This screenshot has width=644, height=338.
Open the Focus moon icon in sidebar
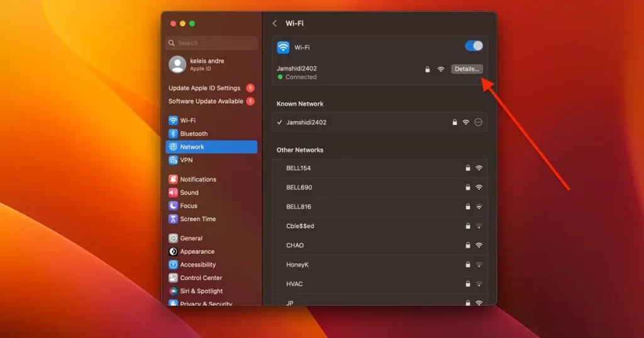tap(174, 205)
